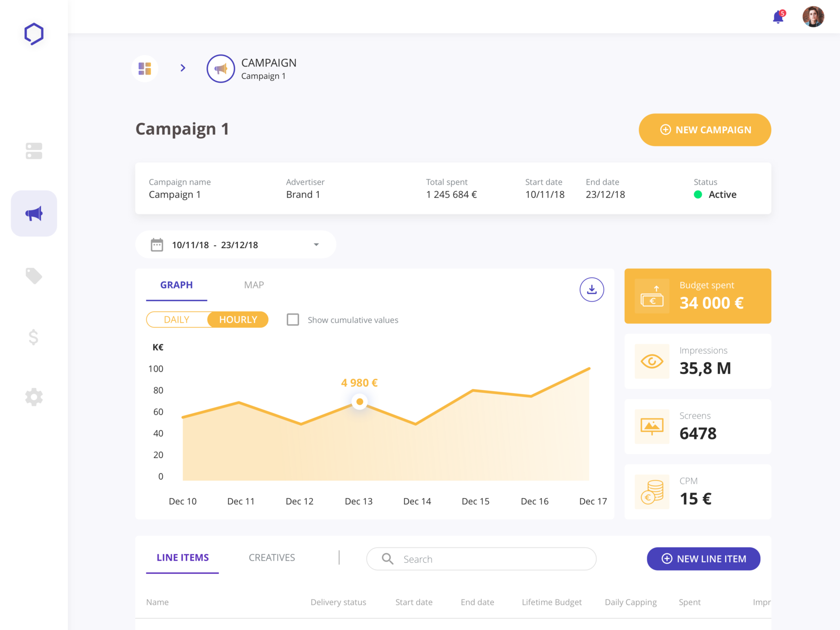Switch to the Graph tab
The height and width of the screenshot is (630, 840).
tap(176, 285)
